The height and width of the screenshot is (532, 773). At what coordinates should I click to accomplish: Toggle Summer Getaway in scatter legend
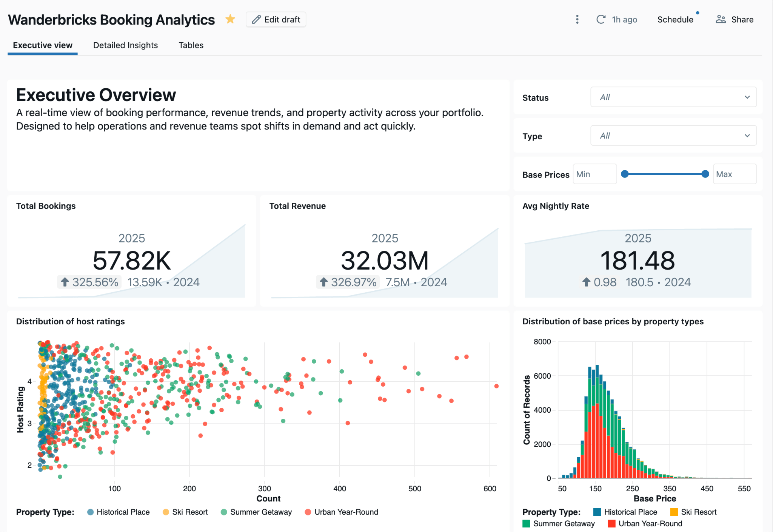(x=256, y=512)
